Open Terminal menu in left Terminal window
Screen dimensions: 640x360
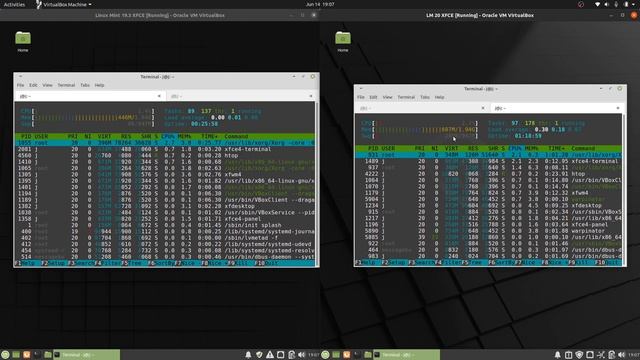66,85
